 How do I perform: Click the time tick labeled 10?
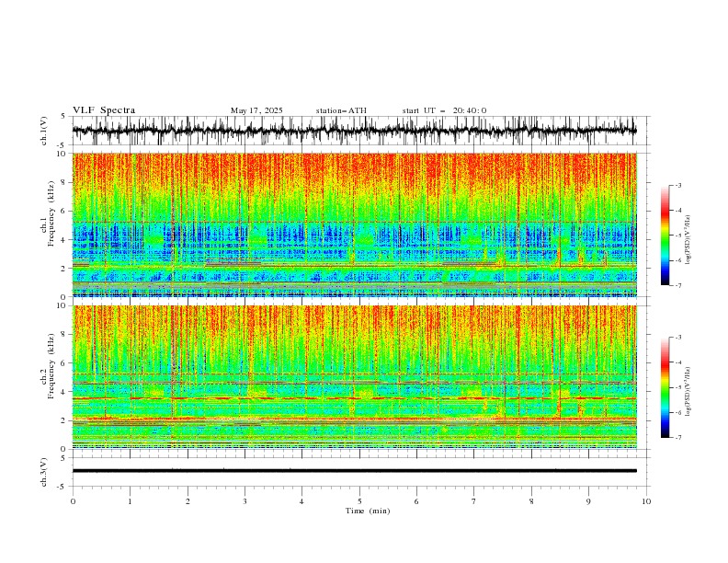(x=646, y=501)
